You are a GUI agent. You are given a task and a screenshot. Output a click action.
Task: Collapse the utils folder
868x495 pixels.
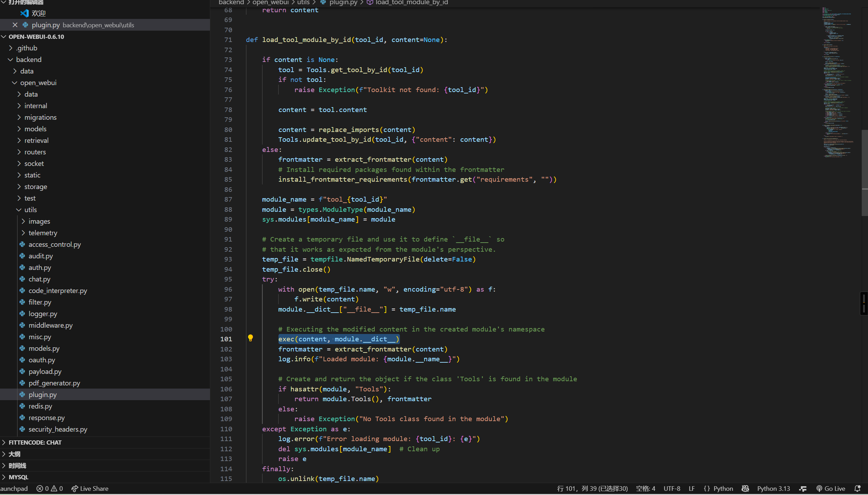tap(30, 210)
